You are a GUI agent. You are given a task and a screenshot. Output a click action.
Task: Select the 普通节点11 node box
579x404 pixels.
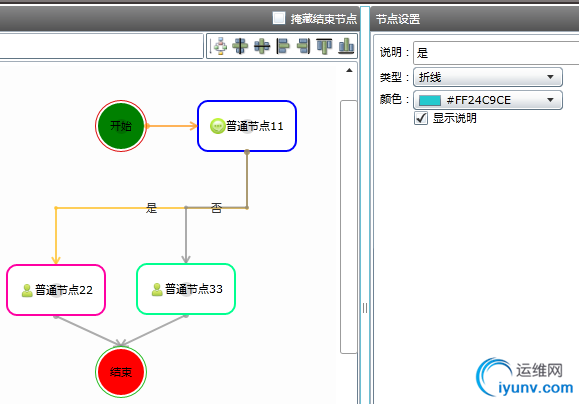click(247, 126)
